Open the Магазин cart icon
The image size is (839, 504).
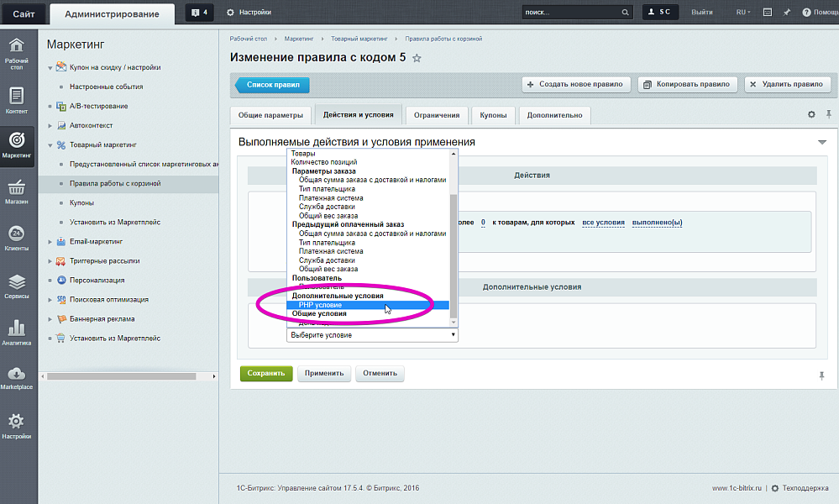(x=16, y=192)
